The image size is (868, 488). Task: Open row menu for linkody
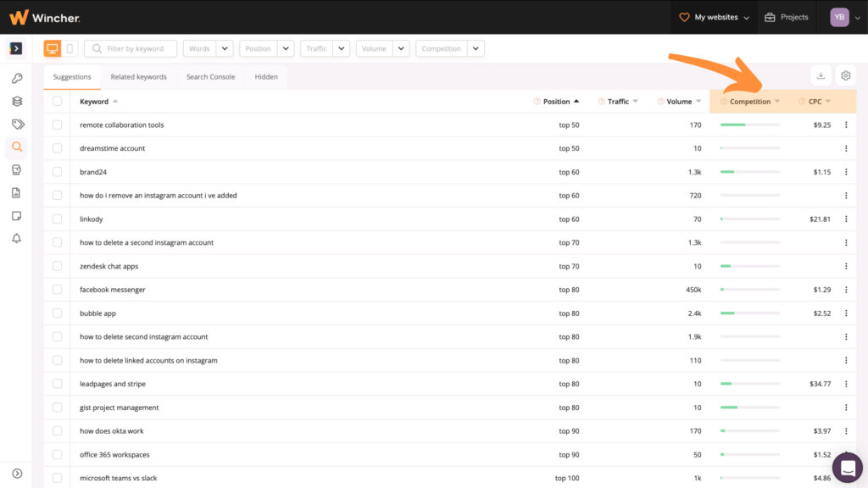tap(846, 219)
